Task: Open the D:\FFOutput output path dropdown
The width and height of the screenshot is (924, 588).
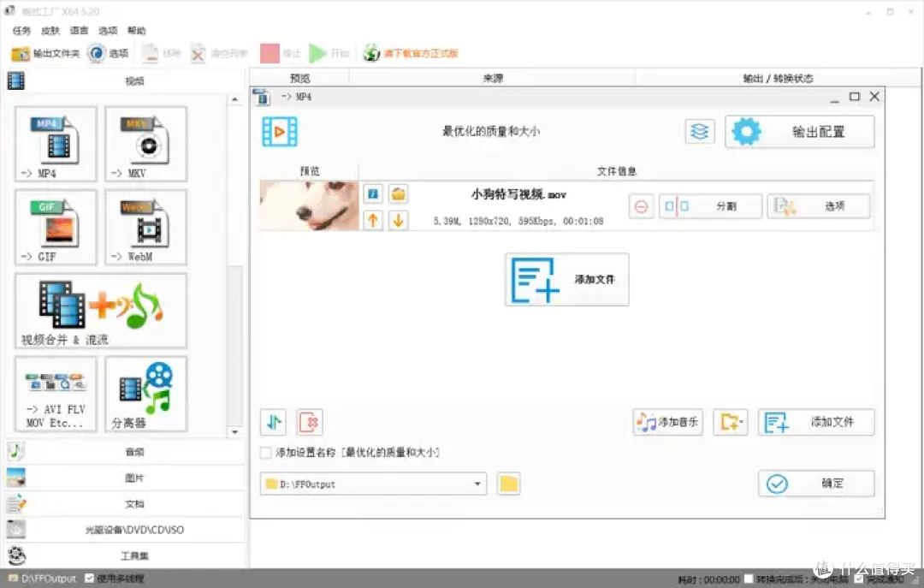Action: pyautogui.click(x=374, y=484)
